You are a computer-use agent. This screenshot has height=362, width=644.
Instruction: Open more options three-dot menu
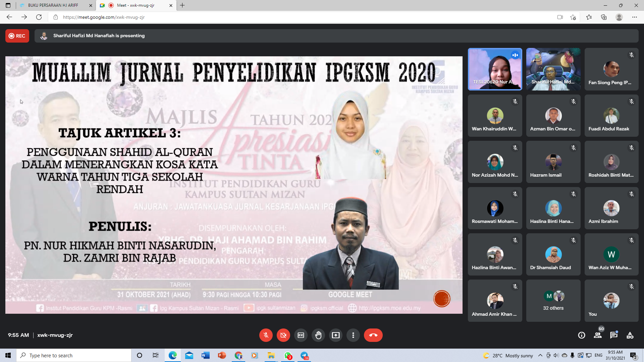pyautogui.click(x=353, y=335)
